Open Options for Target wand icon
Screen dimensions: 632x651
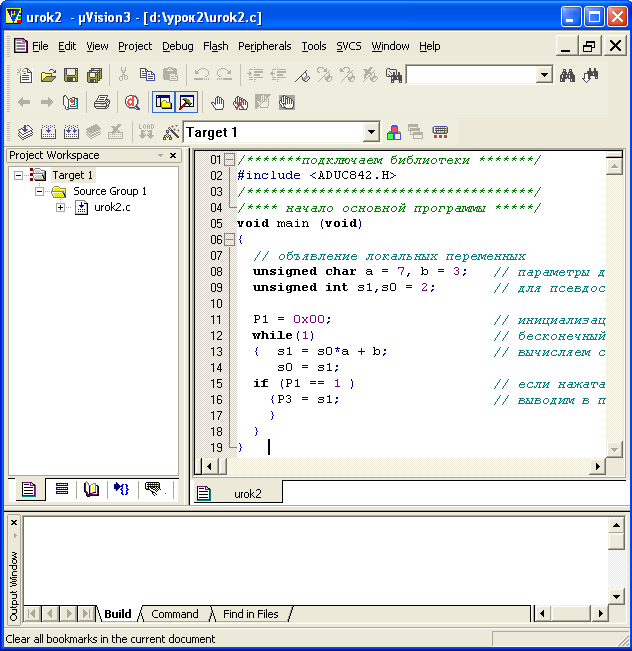[171, 132]
